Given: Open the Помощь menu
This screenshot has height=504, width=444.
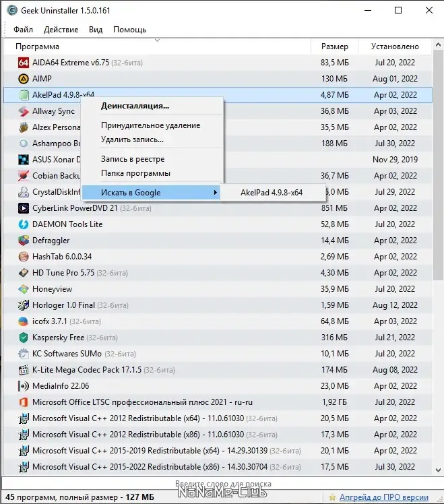Looking at the screenshot, I should [x=129, y=30].
